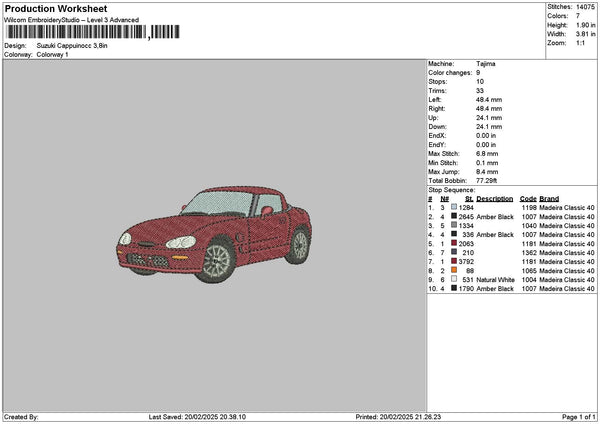Click thread code 1065 in row 8

[x=529, y=271]
